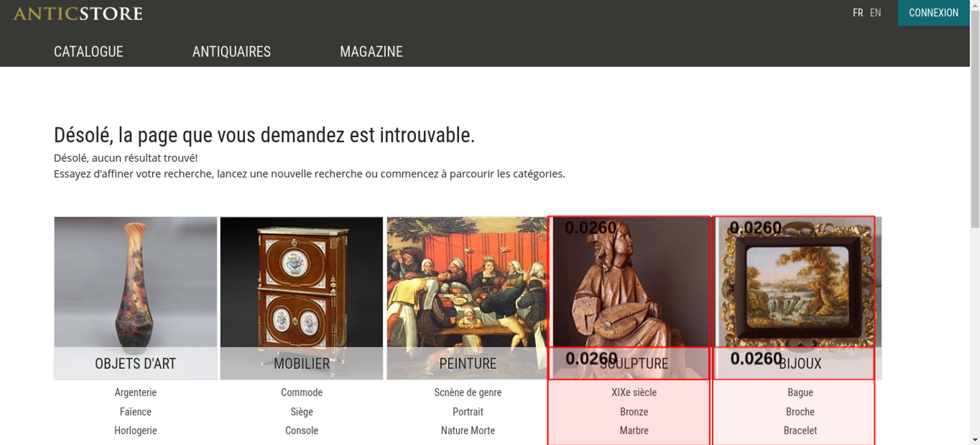Open the Mobilier cabinet thumbnail
Viewport: 980px width, 445px height.
click(x=301, y=298)
